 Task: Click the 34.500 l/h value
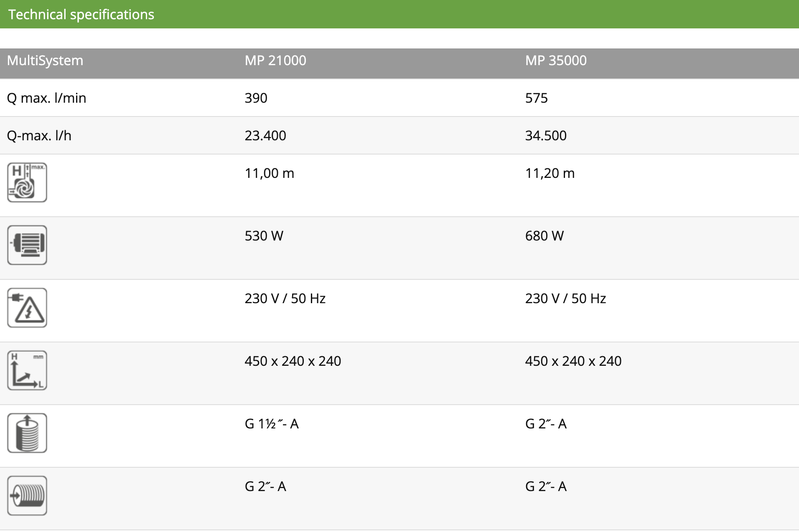pyautogui.click(x=546, y=136)
